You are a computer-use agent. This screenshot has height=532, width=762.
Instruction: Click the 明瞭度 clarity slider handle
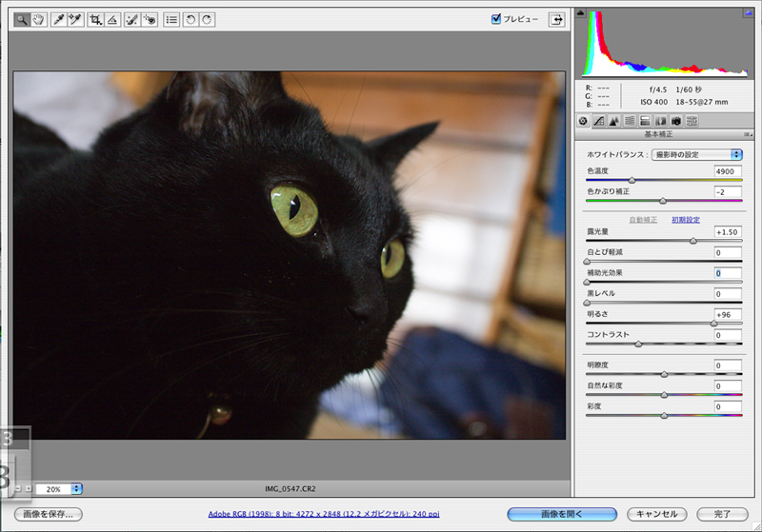tap(664, 374)
